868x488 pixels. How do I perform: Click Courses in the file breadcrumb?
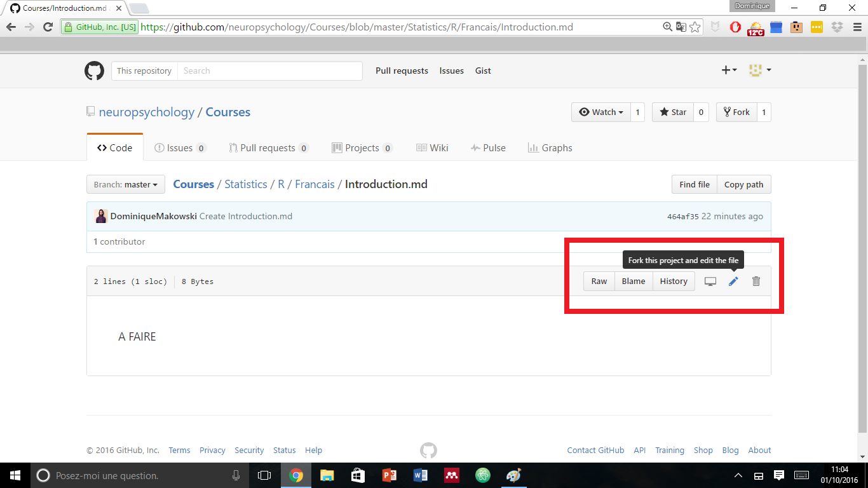[x=194, y=184]
